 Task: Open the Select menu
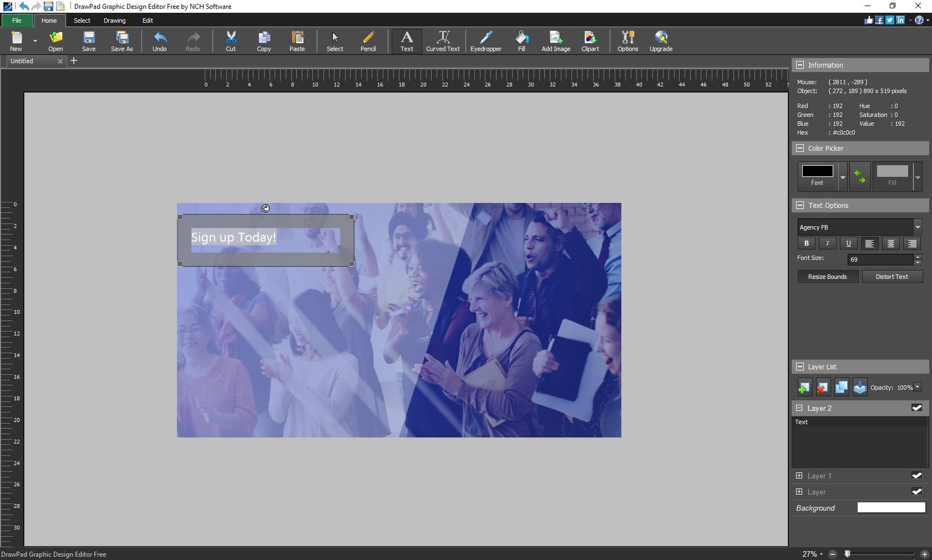(82, 21)
